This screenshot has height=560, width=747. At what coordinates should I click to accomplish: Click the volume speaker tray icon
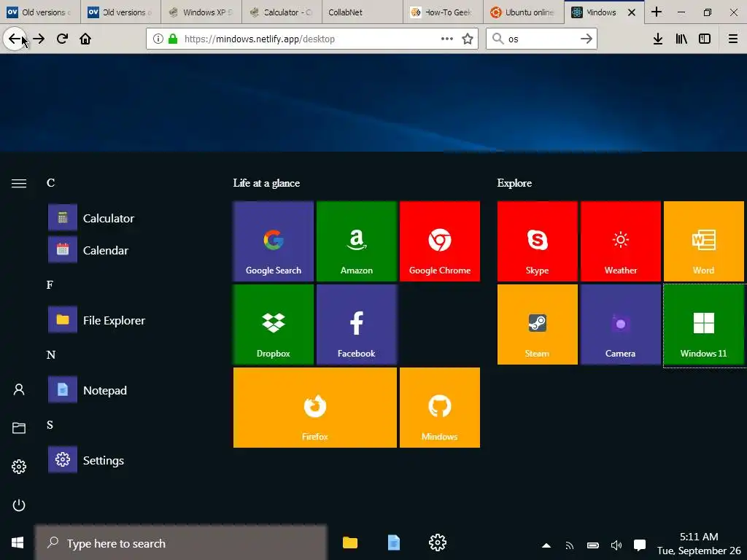[616, 545]
